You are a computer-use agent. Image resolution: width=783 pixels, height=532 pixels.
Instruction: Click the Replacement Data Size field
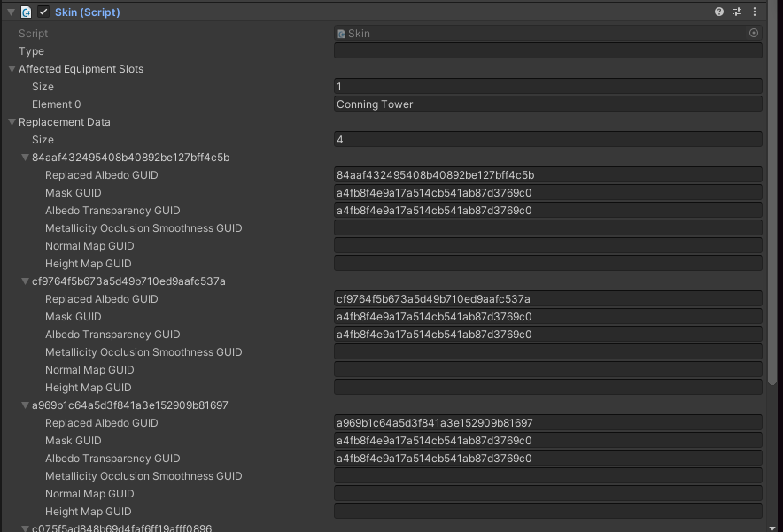(x=547, y=140)
